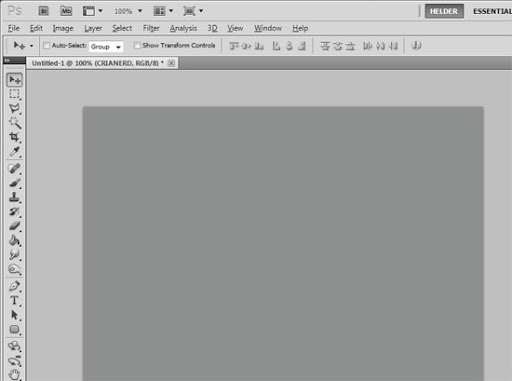Select the Move tool in the toolbox
512x381 pixels.
coord(14,80)
